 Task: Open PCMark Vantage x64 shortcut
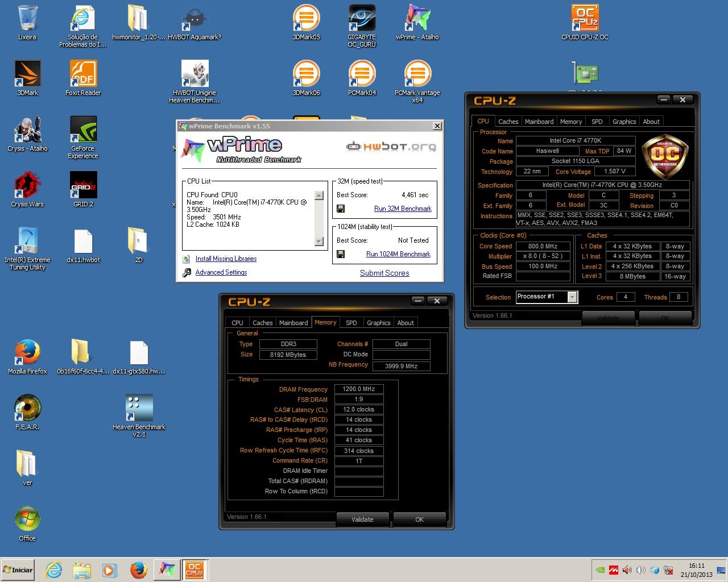(x=417, y=81)
